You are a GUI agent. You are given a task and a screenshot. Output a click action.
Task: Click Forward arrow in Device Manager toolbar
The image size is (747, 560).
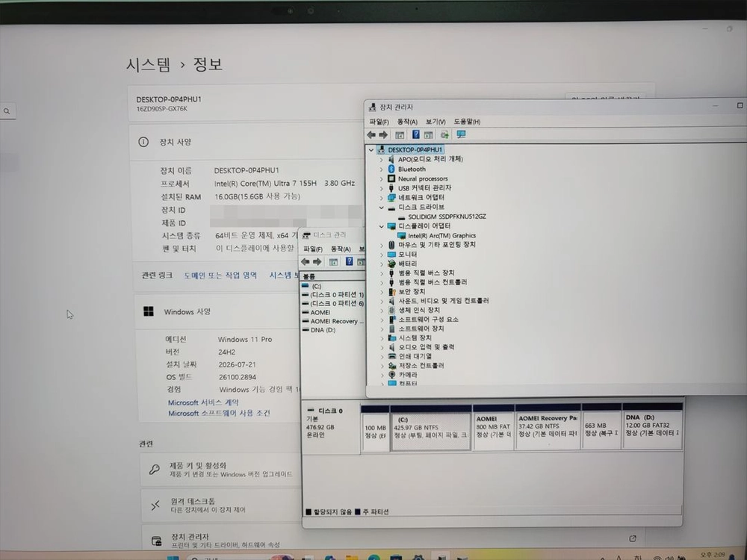[x=383, y=134]
